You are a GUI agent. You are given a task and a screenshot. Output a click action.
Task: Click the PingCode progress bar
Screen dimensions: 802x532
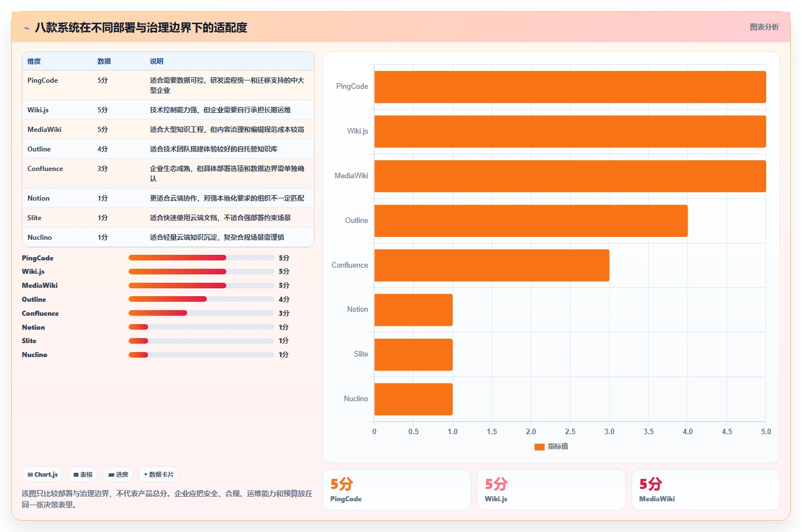click(x=201, y=258)
